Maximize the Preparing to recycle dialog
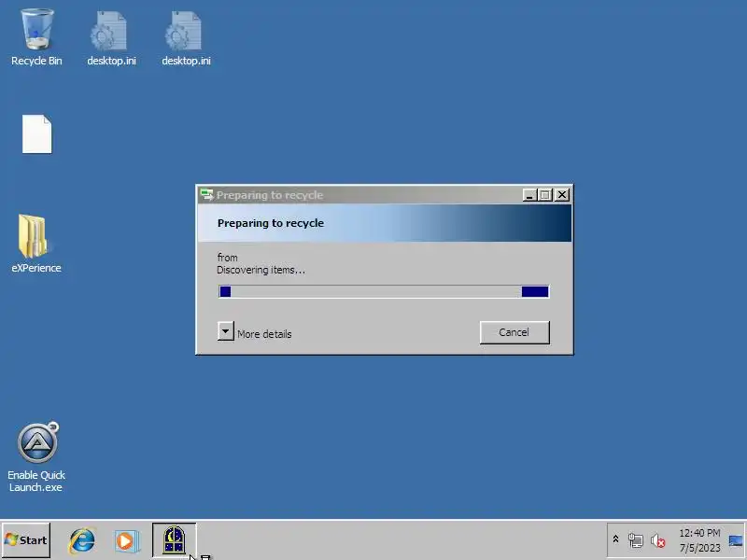747x560 pixels. tap(545, 195)
